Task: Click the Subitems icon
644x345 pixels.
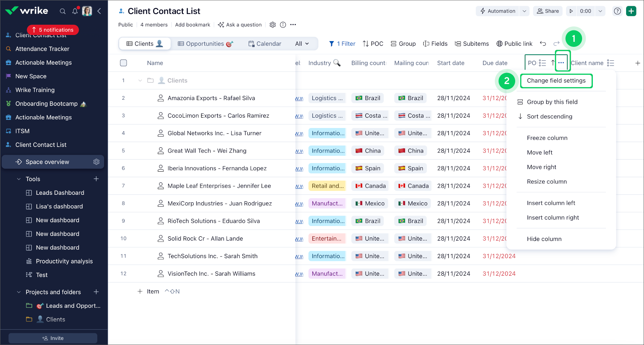Action: (x=458, y=44)
